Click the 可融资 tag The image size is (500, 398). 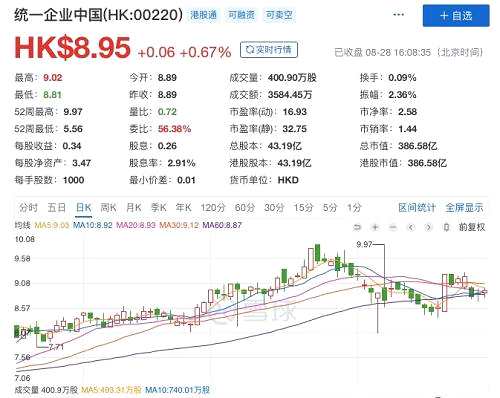(241, 15)
